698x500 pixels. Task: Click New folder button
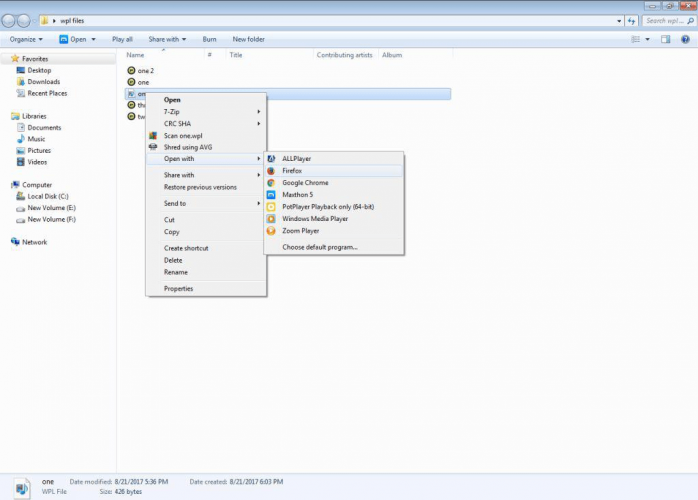[248, 39]
